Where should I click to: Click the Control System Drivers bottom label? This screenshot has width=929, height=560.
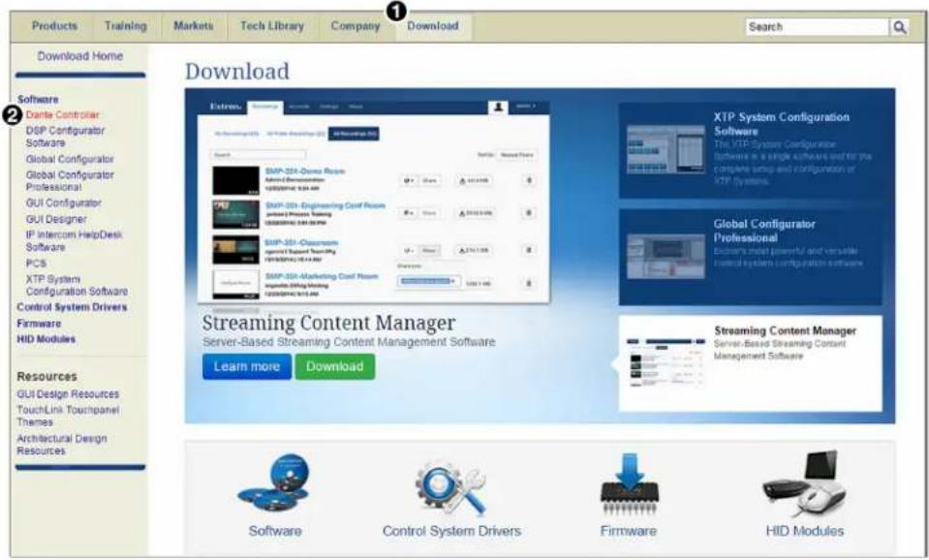point(451,531)
